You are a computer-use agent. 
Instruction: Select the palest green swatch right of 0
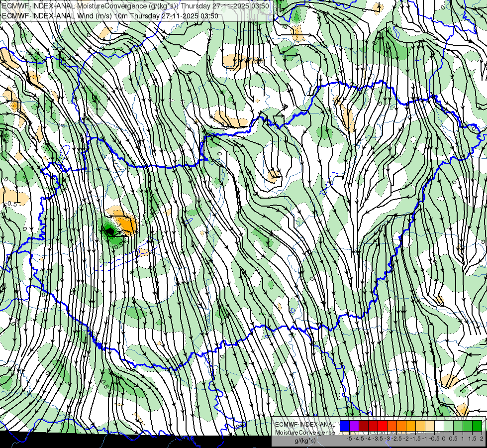coord(449,426)
